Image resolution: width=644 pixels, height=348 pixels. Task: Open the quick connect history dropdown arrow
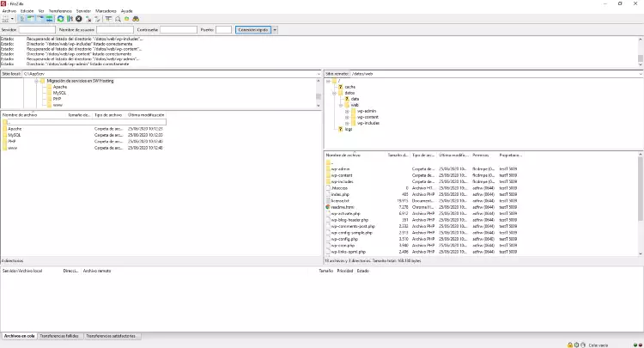[x=275, y=29]
